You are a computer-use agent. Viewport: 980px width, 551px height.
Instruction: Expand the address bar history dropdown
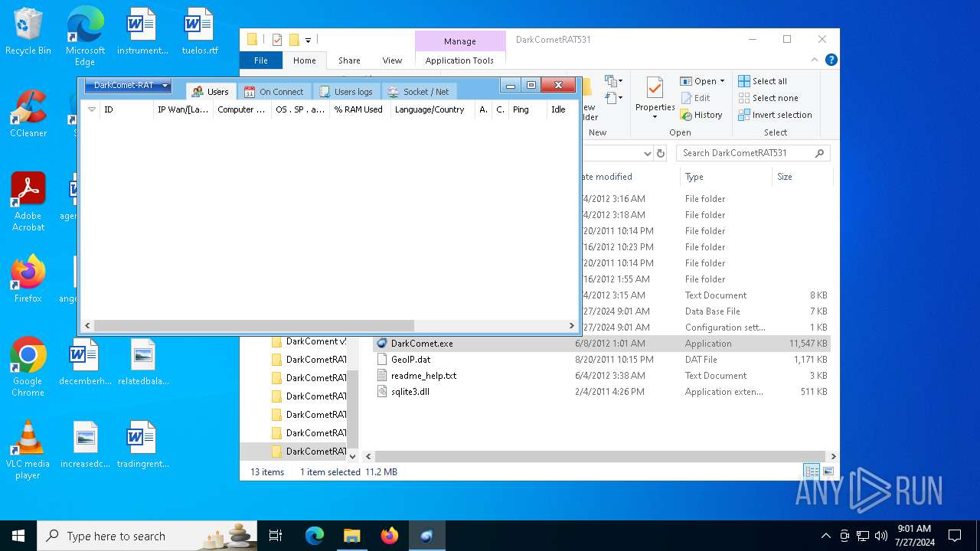648,153
